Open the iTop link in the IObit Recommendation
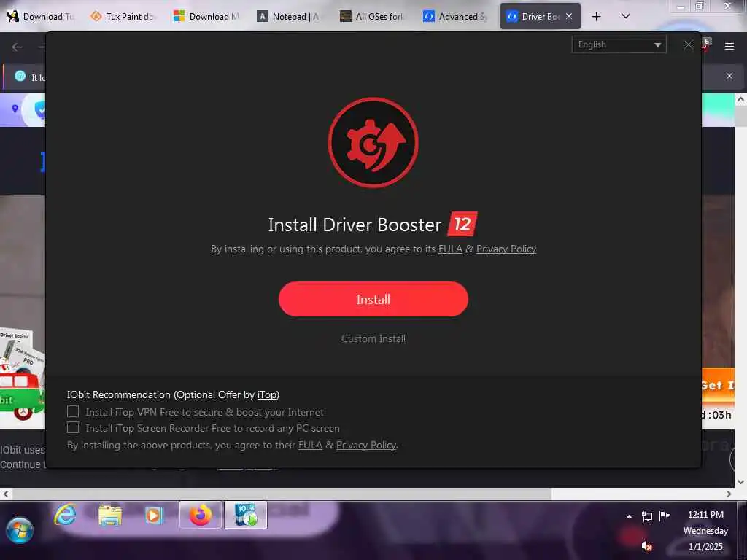 tap(267, 394)
